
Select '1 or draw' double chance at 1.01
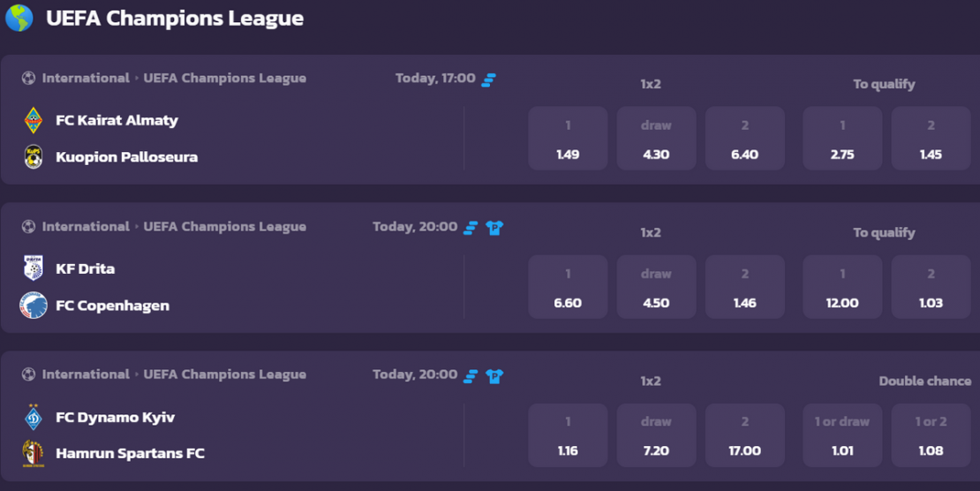[842, 434]
